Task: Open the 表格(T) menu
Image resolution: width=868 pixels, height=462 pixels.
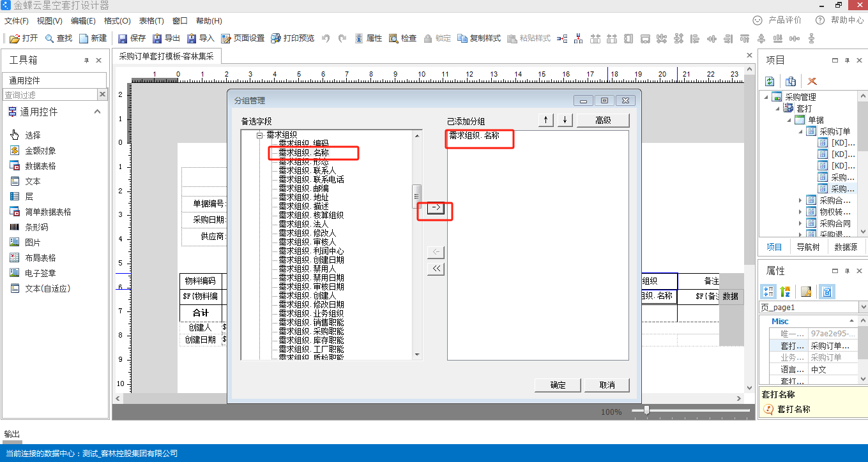Action: [151, 21]
